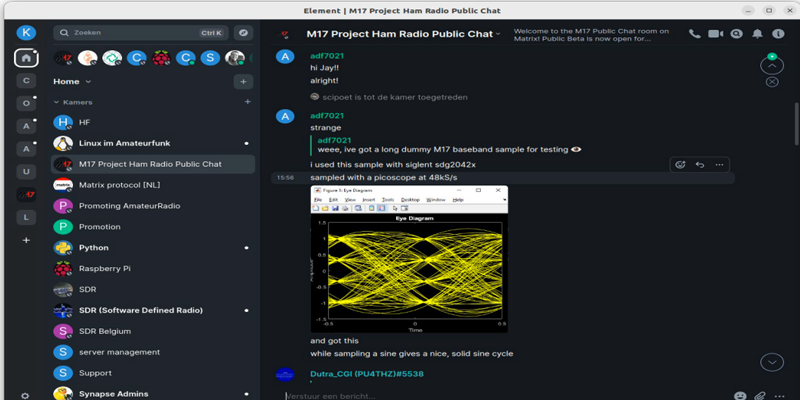Open the Promotion room

153,227
